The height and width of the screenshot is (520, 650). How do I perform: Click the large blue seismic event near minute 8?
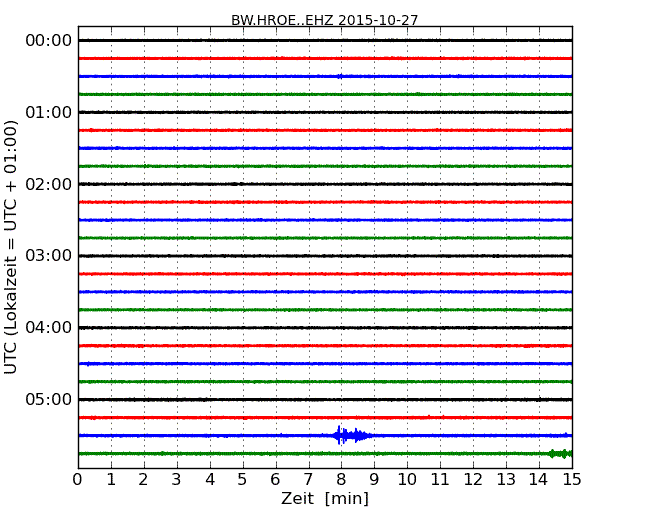(352, 435)
